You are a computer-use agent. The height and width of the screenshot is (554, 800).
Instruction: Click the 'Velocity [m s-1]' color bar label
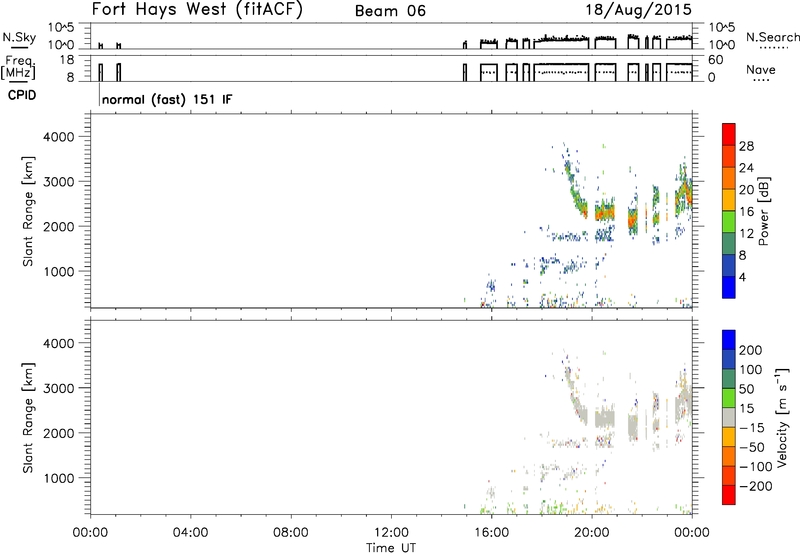[x=782, y=417]
